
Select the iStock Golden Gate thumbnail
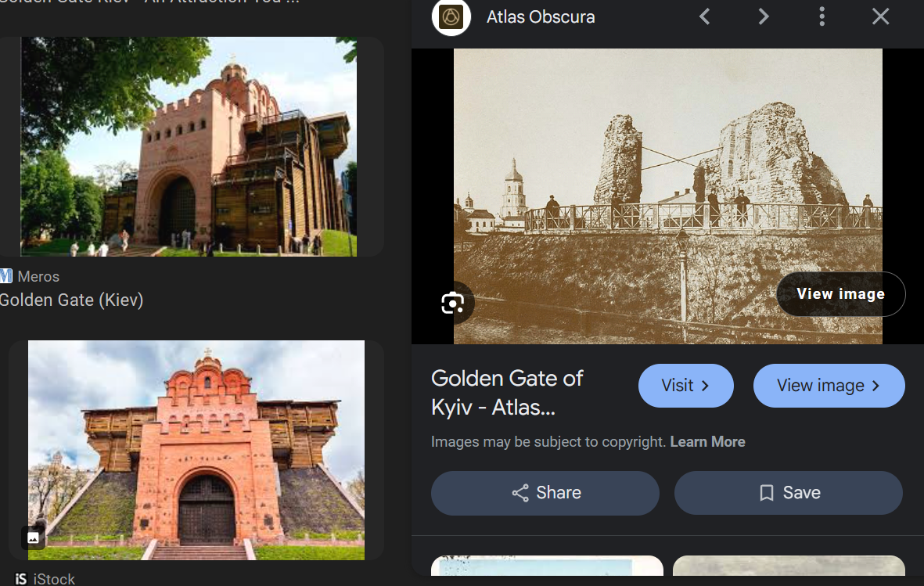(196, 450)
